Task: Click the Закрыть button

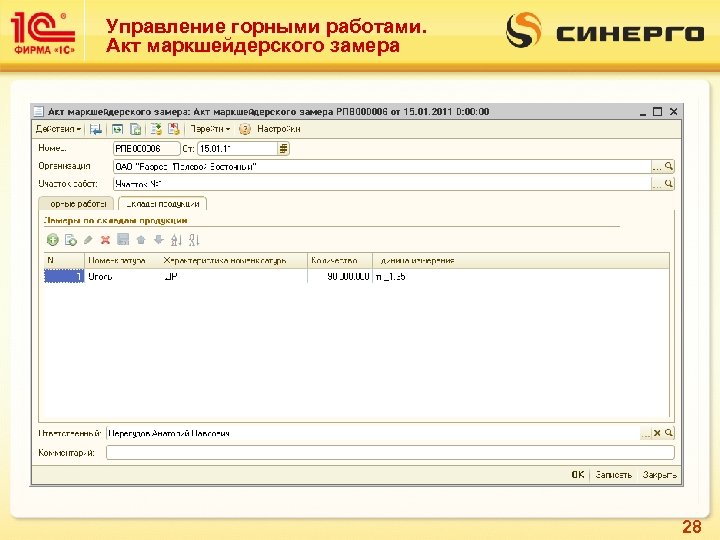Action: tap(659, 475)
